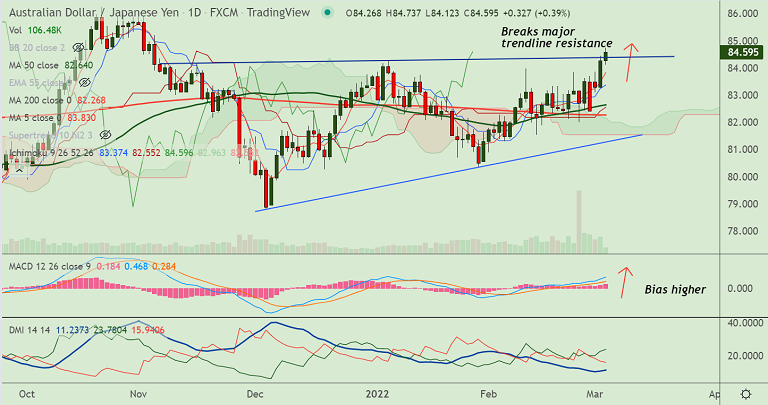Click the 79.000 price axis label

point(743,204)
